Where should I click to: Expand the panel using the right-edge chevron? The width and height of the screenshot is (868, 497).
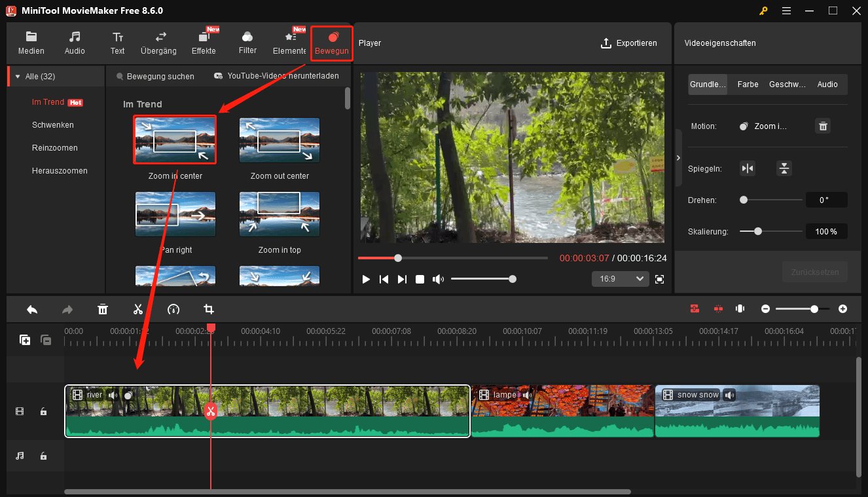[x=678, y=158]
